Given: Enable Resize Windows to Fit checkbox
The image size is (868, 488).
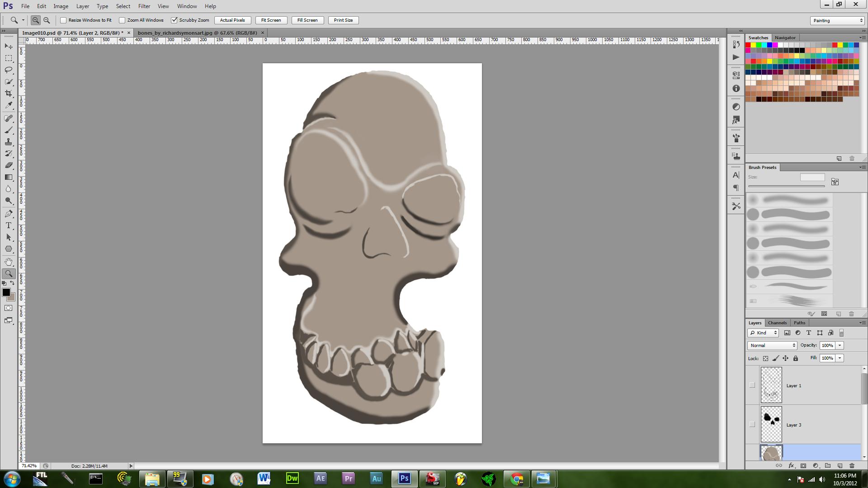Looking at the screenshot, I should pyautogui.click(x=63, y=20).
